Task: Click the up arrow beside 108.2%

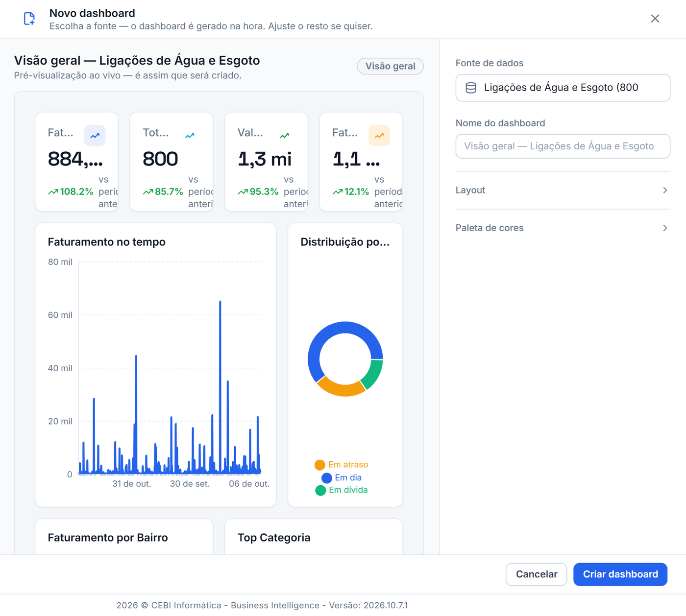Action: point(53,192)
